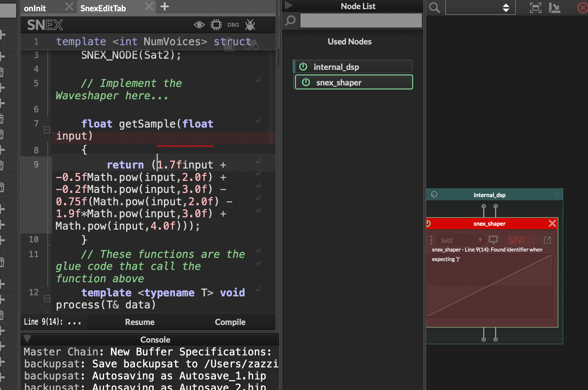Click the Master Chain console line
This screenshot has height=390, width=588.
[148, 352]
